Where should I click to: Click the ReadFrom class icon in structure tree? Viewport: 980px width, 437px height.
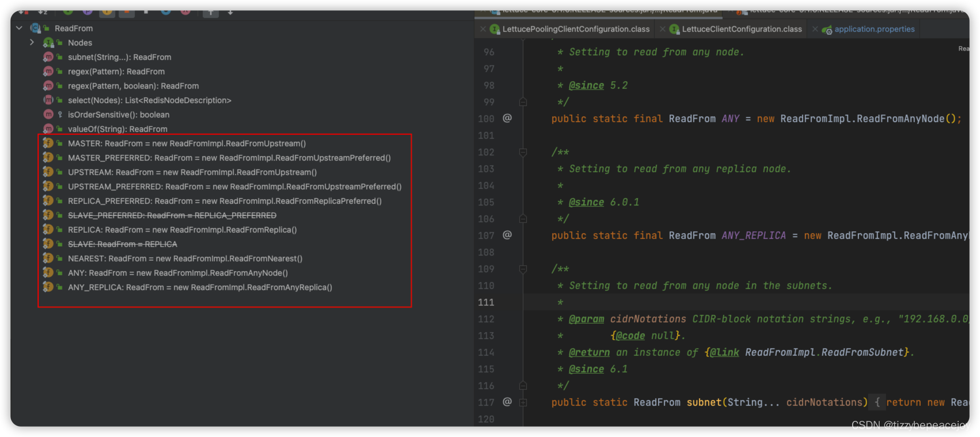coord(36,28)
